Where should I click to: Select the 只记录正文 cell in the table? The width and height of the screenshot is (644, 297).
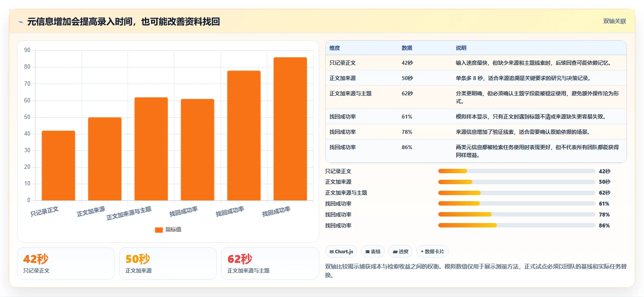click(342, 63)
